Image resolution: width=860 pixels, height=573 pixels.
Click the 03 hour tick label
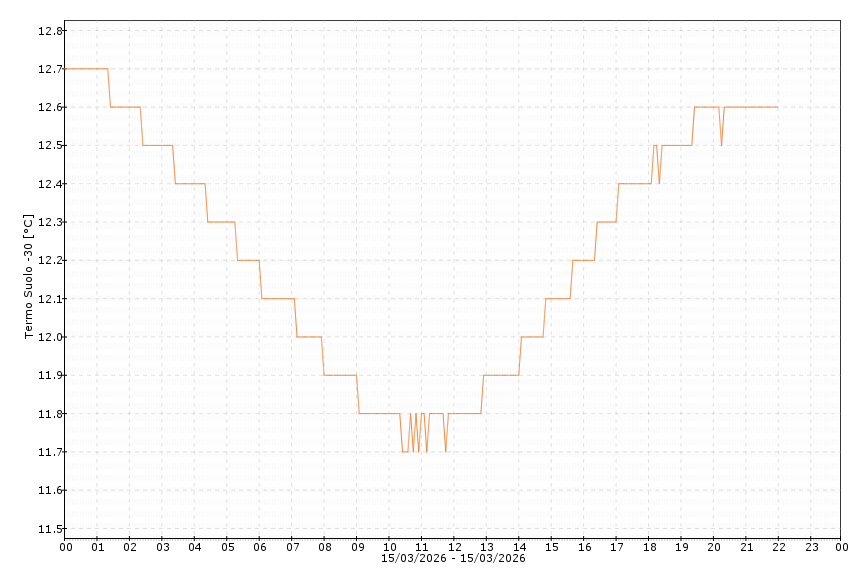tap(162, 547)
